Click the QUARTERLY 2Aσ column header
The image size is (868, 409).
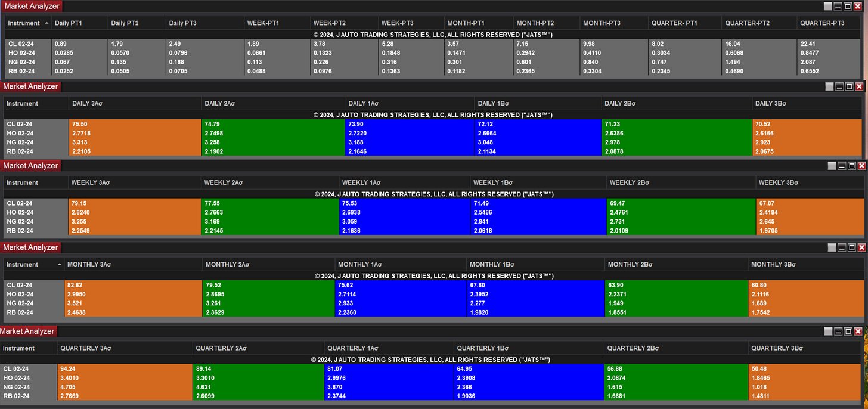pyautogui.click(x=259, y=348)
